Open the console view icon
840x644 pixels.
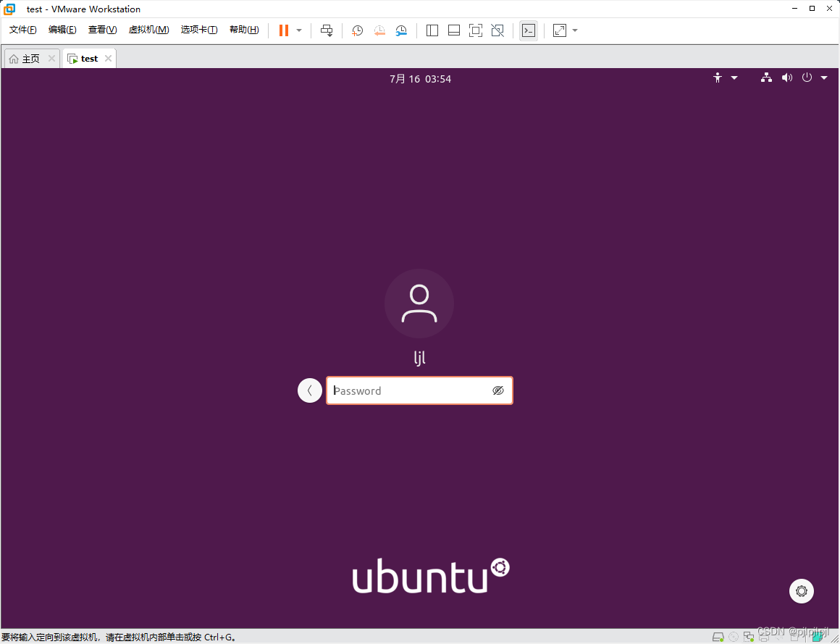click(529, 30)
